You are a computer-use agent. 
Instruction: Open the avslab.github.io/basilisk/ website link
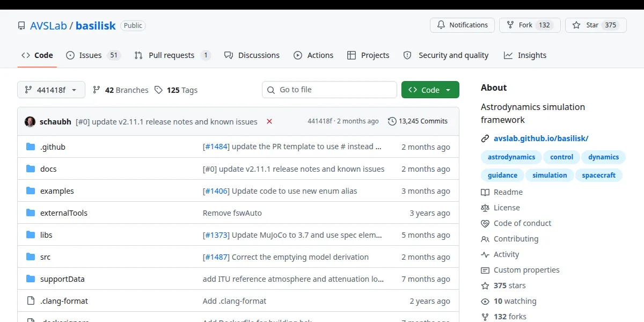(541, 138)
